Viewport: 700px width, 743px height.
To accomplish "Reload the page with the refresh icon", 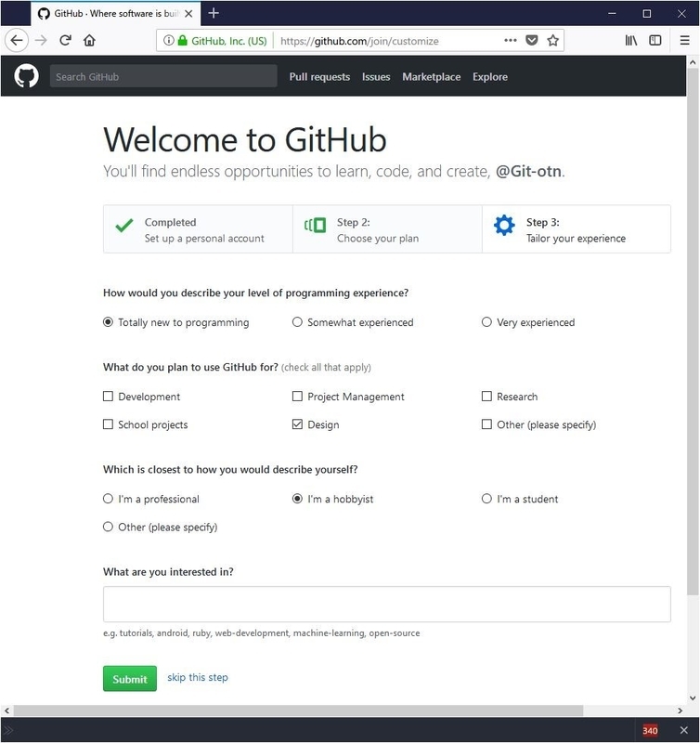I will [66, 41].
